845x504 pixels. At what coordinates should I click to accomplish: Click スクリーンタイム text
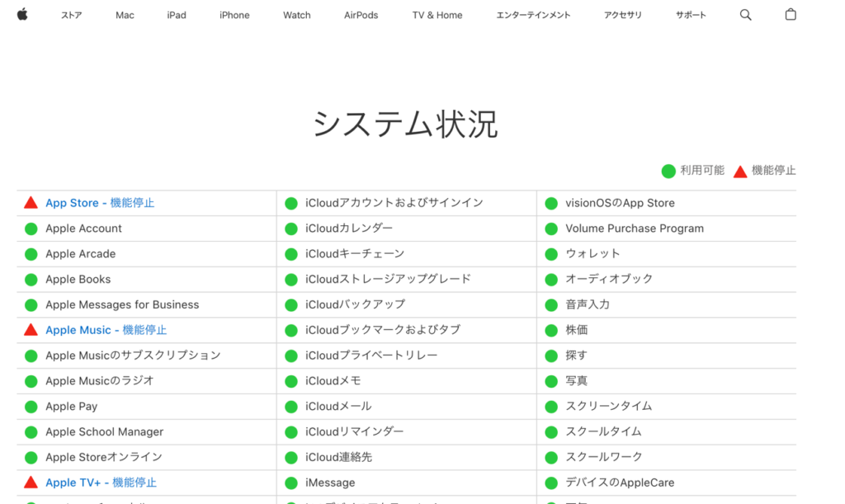(x=608, y=406)
